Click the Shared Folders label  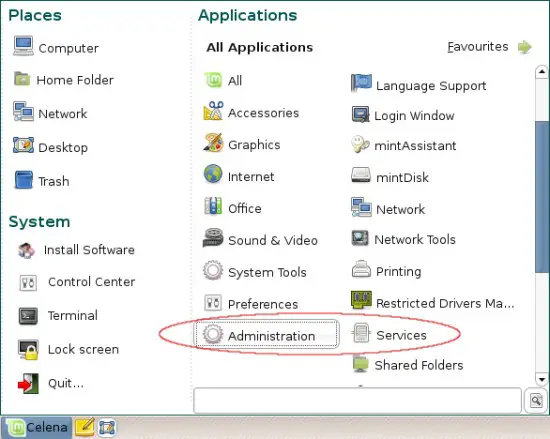tap(419, 365)
